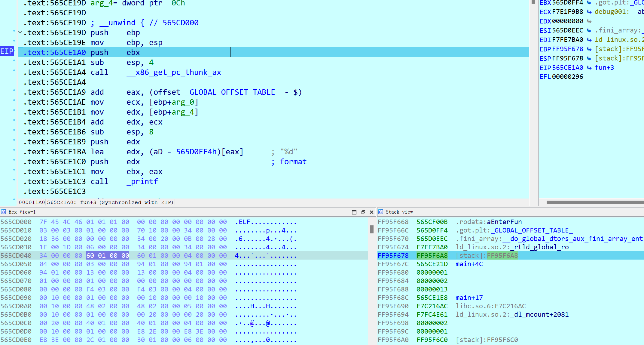
Task: Click arg_4 operand in mov edx line
Action: click(183, 112)
